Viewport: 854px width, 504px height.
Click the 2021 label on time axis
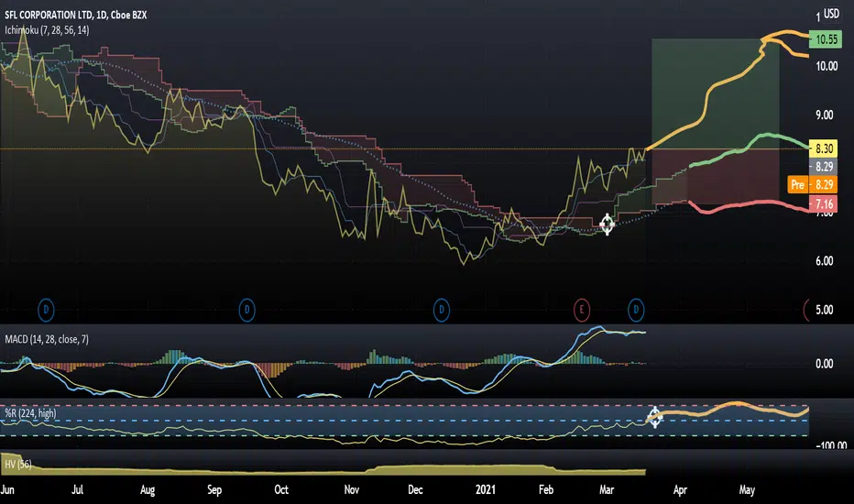[x=486, y=489]
